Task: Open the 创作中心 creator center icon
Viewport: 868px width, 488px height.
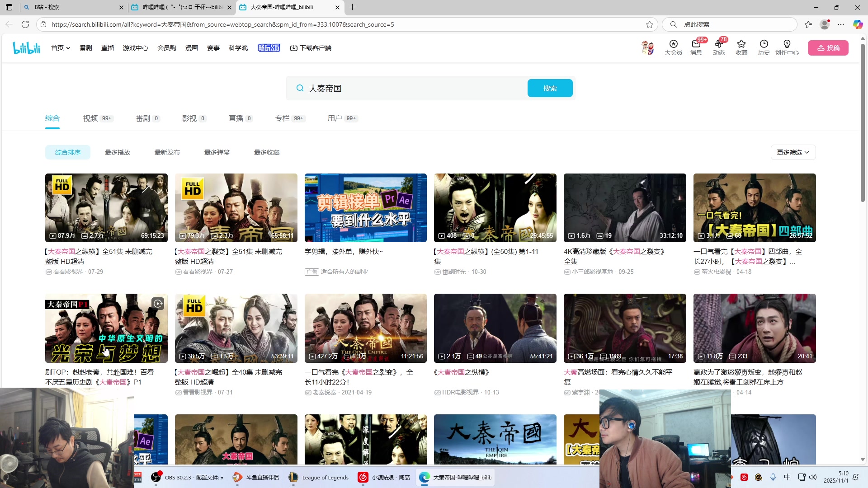Action: [x=787, y=47]
